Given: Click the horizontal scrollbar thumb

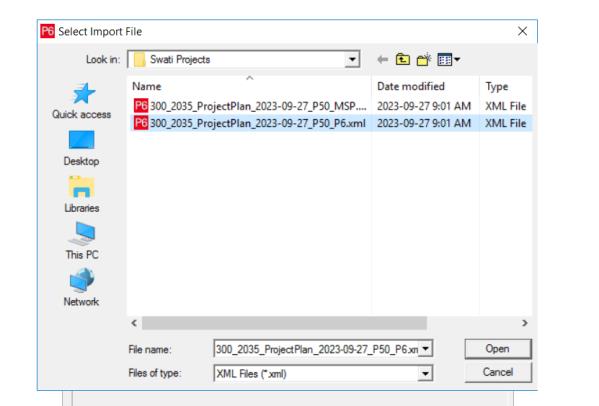Looking at the screenshot, I should coord(284,323).
